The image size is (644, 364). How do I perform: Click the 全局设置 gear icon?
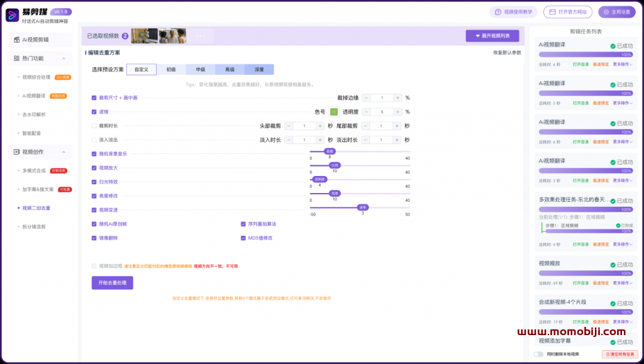pos(606,12)
